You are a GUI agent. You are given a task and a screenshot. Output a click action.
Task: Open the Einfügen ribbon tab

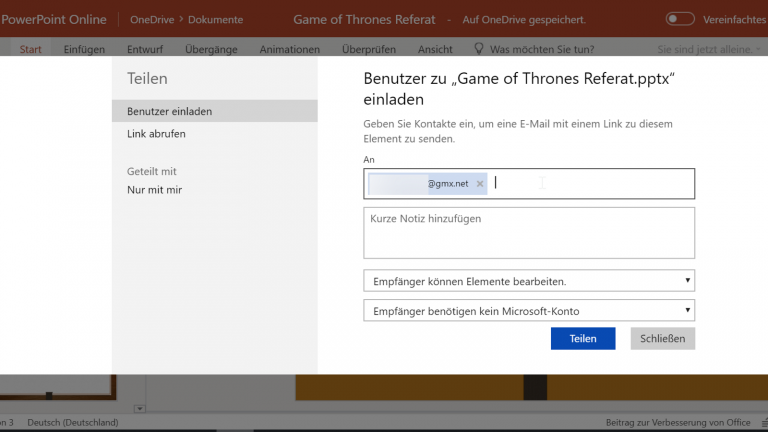pos(84,49)
